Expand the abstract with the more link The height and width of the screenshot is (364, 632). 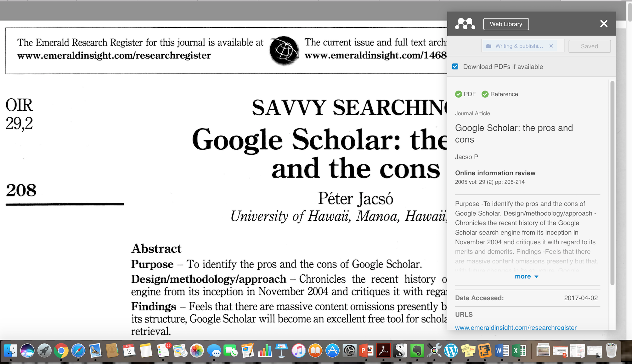[526, 277]
